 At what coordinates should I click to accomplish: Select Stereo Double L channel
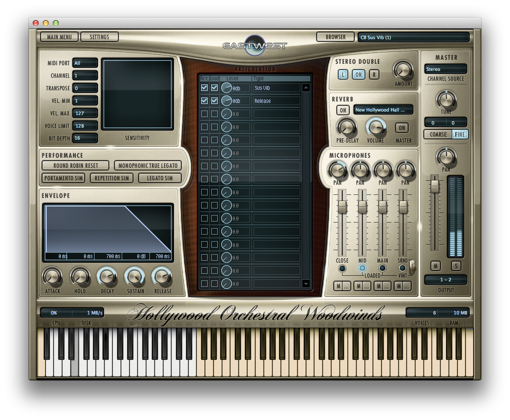click(x=343, y=75)
